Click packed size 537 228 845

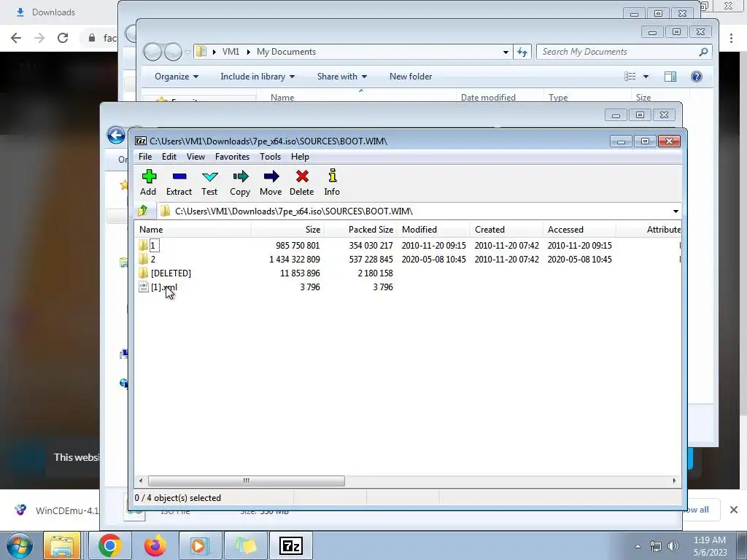[371, 259]
